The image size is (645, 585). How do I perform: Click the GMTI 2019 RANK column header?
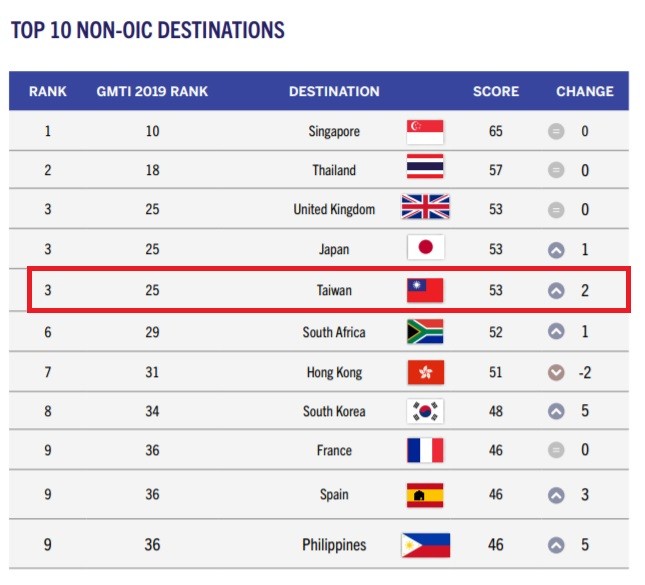152,91
